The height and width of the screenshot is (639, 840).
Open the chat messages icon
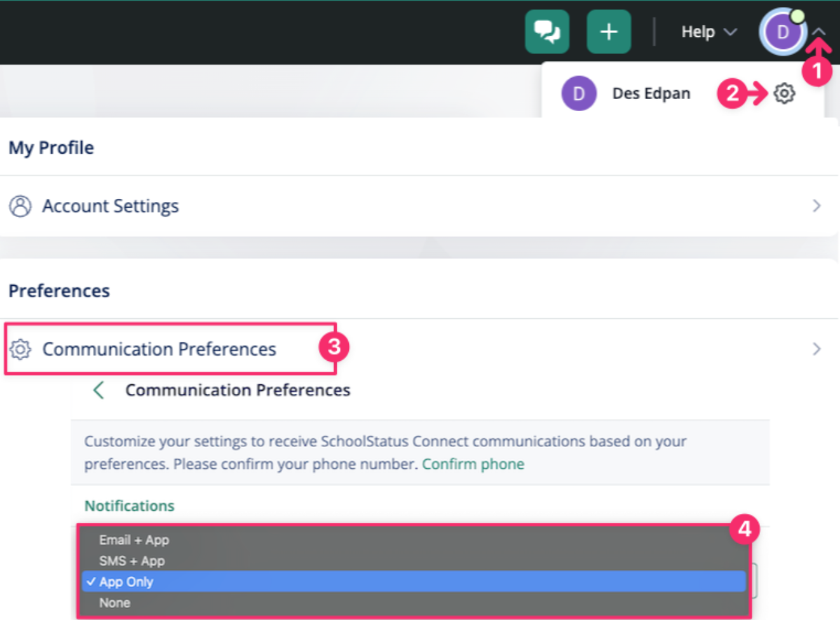pyautogui.click(x=546, y=31)
